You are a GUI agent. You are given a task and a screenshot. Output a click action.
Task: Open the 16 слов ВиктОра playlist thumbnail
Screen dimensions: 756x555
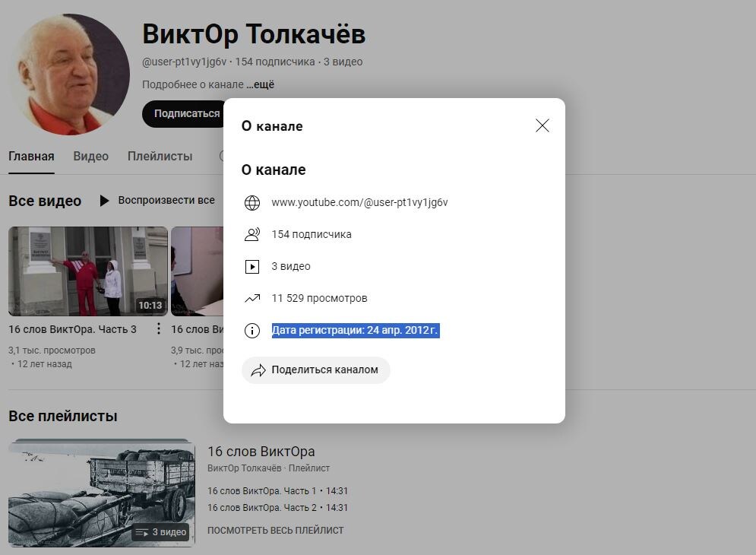pos(102,493)
